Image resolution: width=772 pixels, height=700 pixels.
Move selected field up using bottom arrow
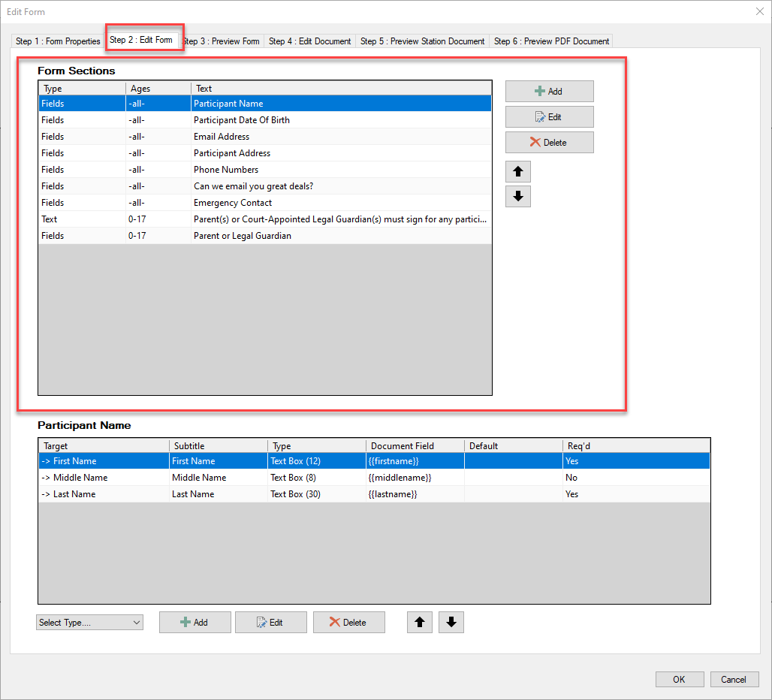[420, 622]
